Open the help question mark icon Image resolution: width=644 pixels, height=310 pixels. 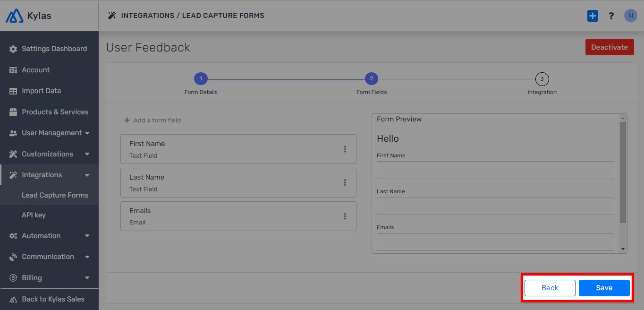(x=611, y=16)
